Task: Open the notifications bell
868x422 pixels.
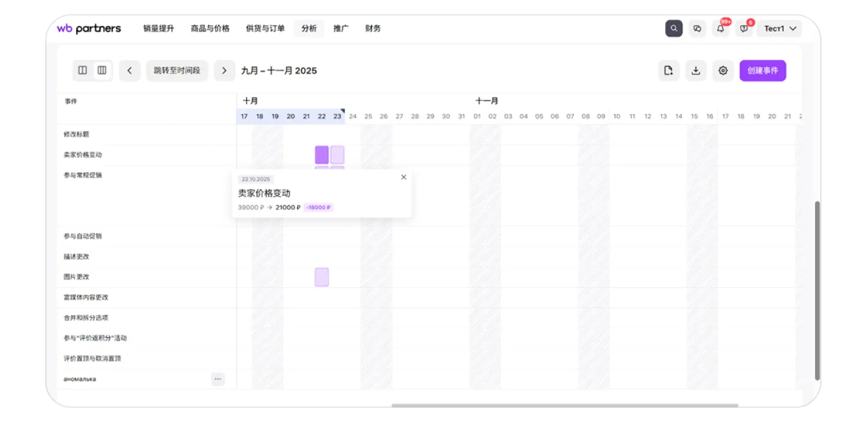Action: click(720, 28)
